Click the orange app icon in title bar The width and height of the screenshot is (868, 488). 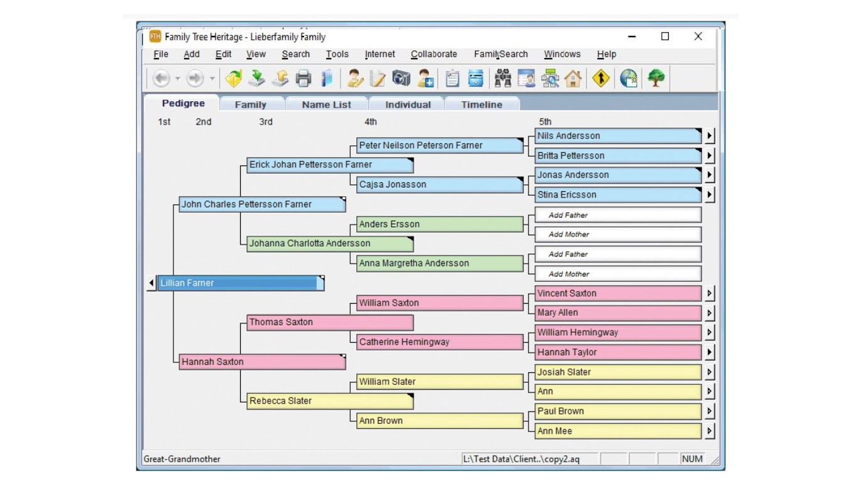155,36
